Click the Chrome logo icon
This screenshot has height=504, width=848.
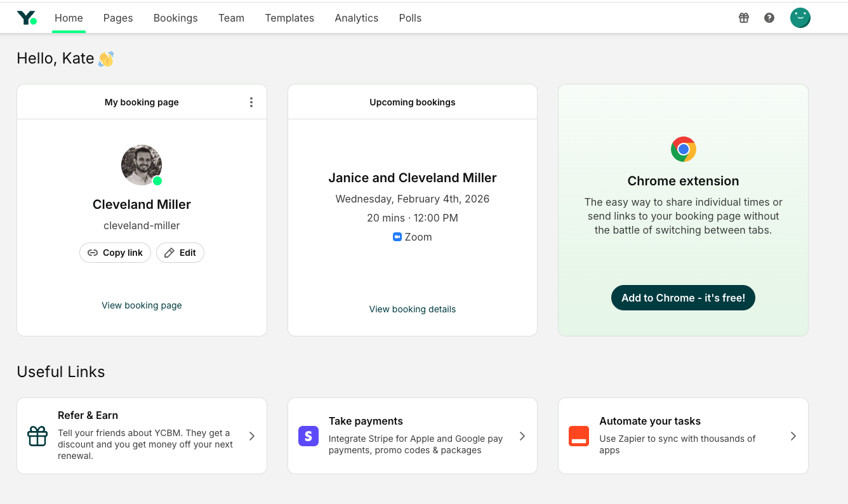(683, 149)
